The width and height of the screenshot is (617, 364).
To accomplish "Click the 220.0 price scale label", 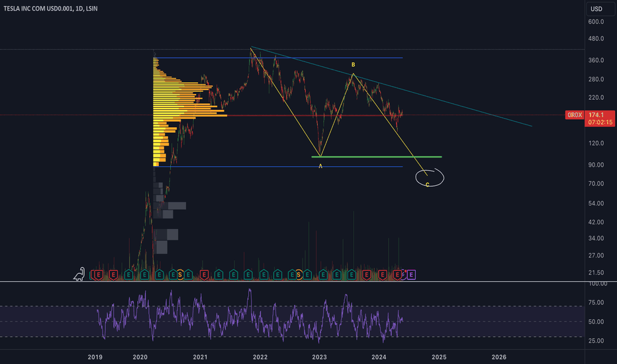I will point(596,97).
